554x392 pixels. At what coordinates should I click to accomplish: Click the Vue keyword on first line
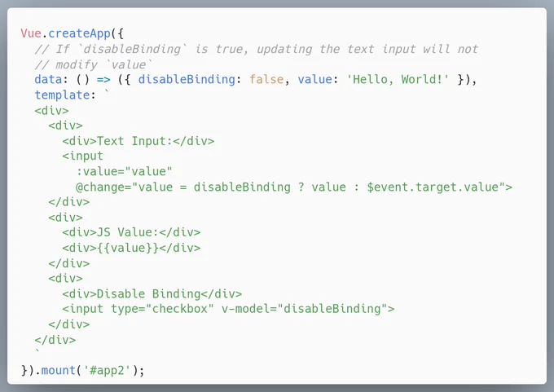[31, 33]
